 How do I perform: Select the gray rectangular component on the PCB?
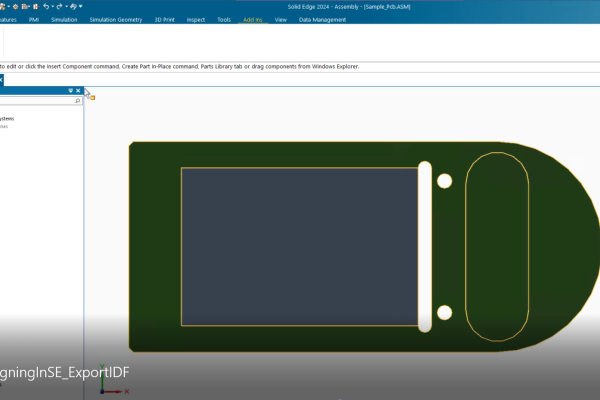tap(299, 246)
